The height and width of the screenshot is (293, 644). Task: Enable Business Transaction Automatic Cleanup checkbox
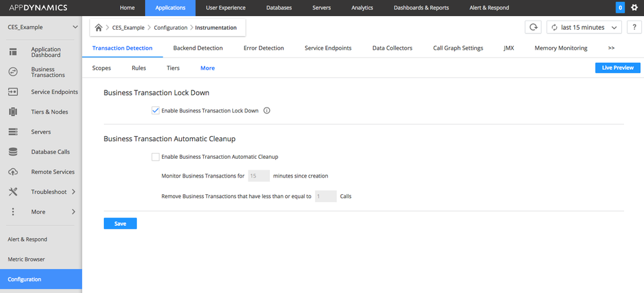[156, 156]
